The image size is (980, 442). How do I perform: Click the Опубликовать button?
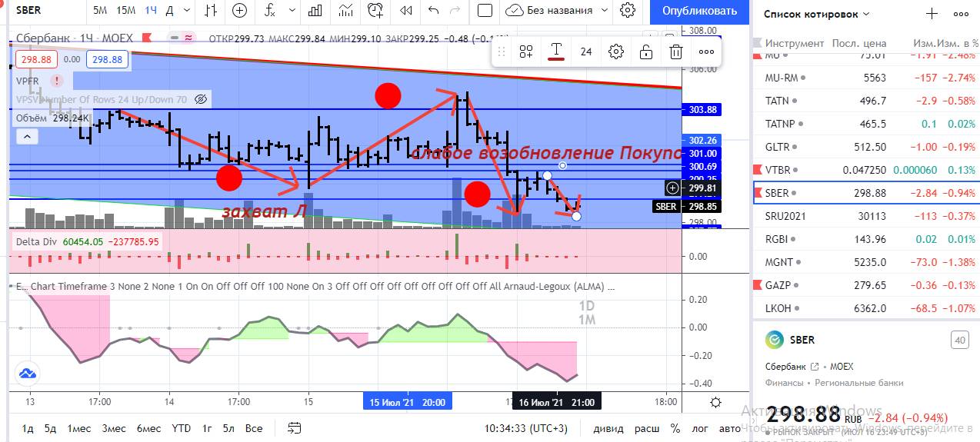[699, 11]
